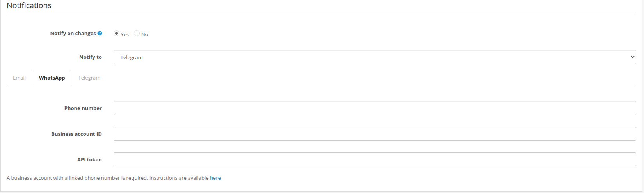Open the Notify to dropdown
Viewport: 644px width, 193px height.
[x=374, y=57]
